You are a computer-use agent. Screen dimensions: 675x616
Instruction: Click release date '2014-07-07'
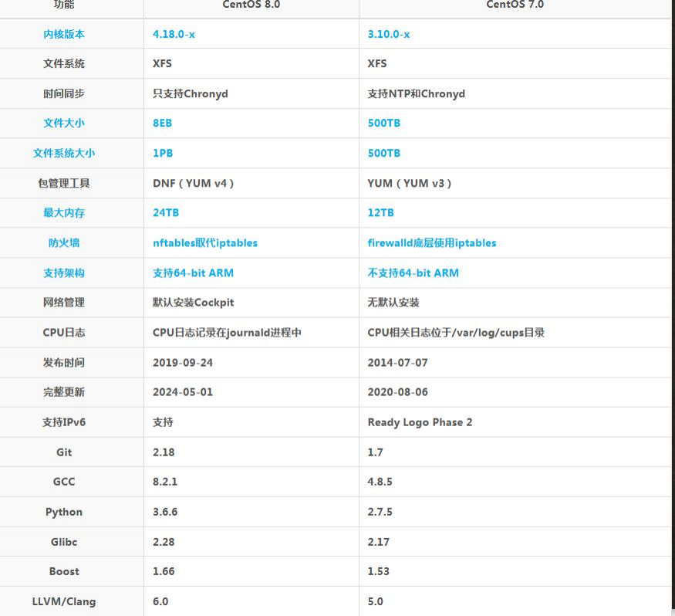[x=397, y=362]
